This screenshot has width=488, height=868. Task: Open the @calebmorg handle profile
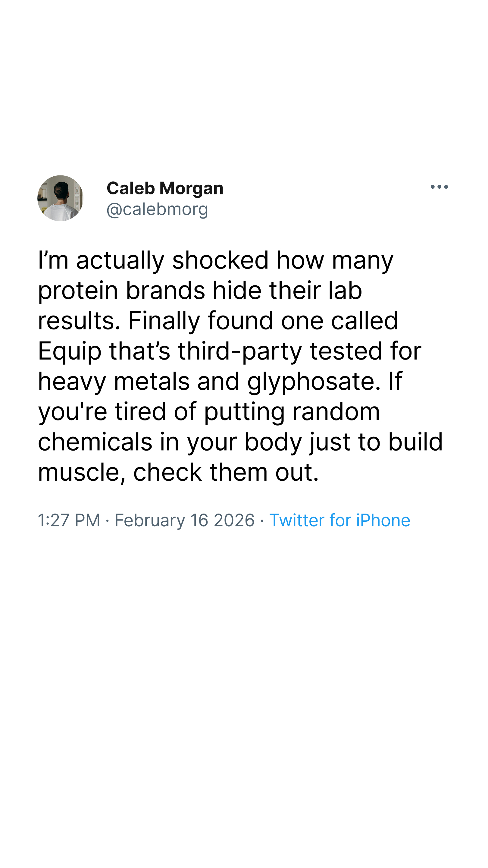coord(157,209)
